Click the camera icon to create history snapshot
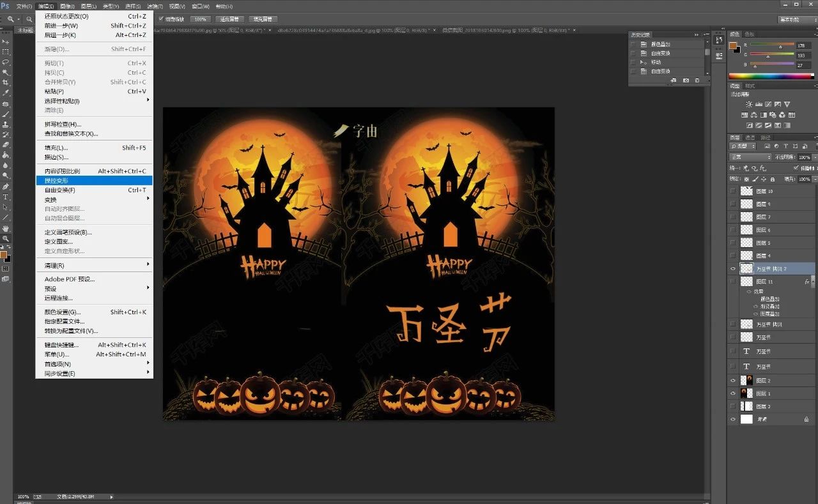Image resolution: width=818 pixels, height=504 pixels. click(686, 80)
